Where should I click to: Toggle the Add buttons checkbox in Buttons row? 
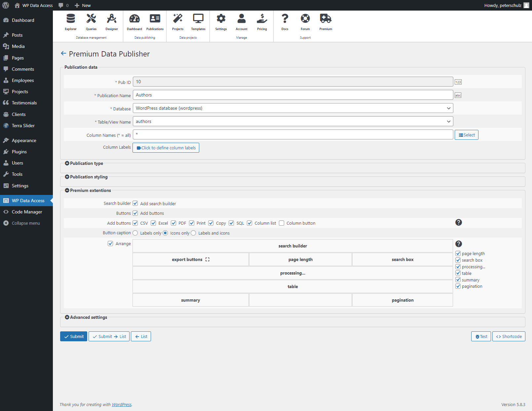[x=135, y=213]
